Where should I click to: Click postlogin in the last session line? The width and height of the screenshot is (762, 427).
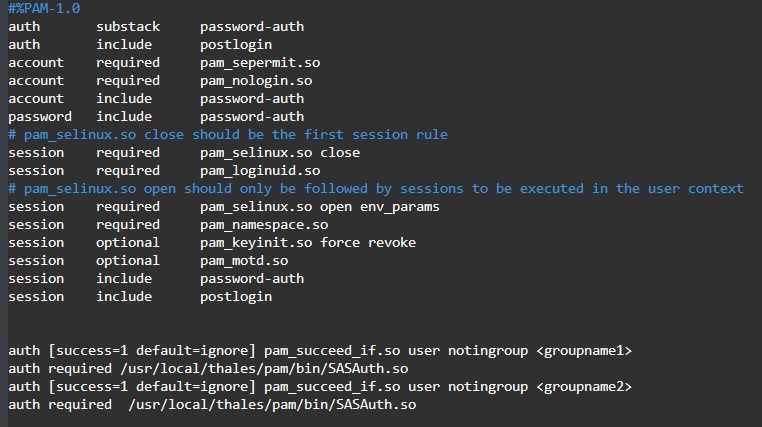point(236,296)
